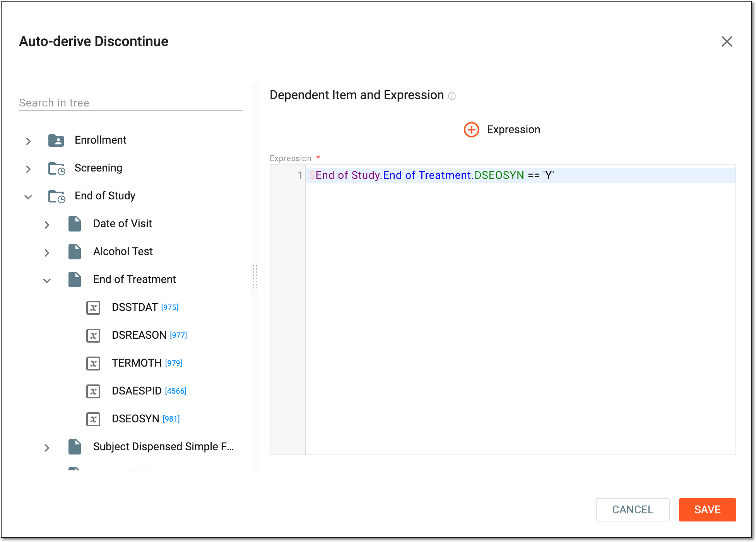The width and height of the screenshot is (756, 542).
Task: Collapse the End of Treatment node
Action: coord(47,280)
